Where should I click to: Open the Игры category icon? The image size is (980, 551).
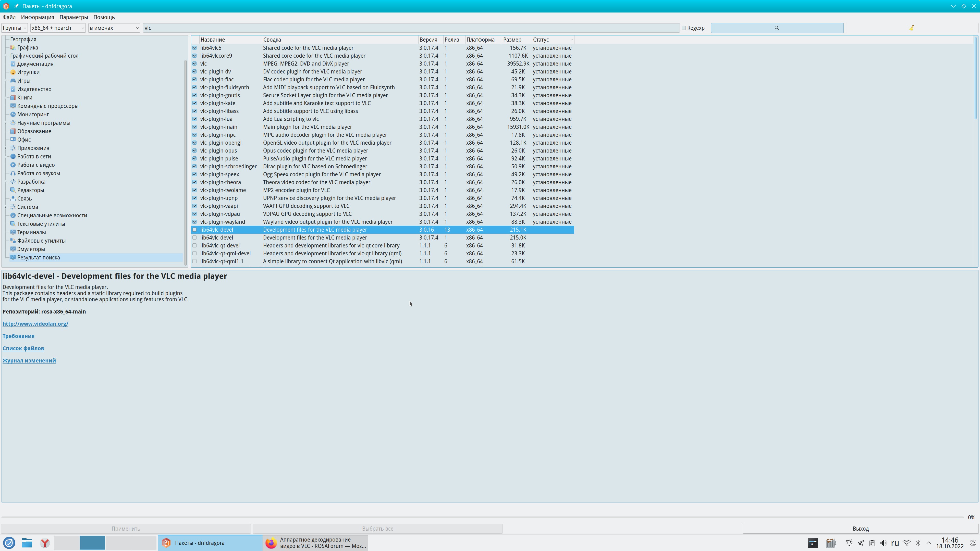[13, 81]
